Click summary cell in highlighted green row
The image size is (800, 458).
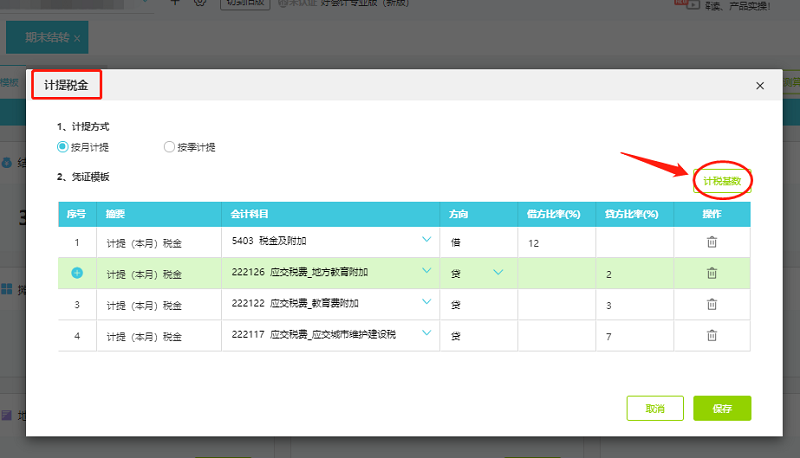(x=159, y=274)
